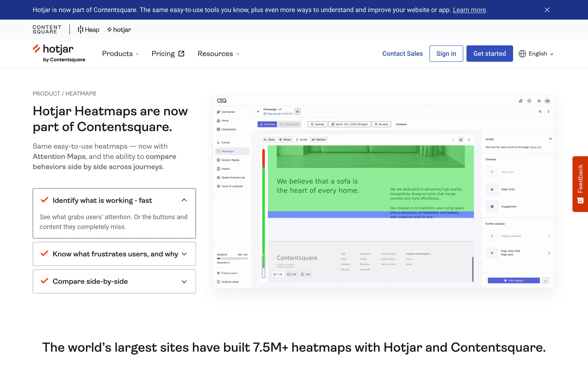The width and height of the screenshot is (588, 368).
Task: Open Analysis setup in the sidebar
Action: click(228, 282)
